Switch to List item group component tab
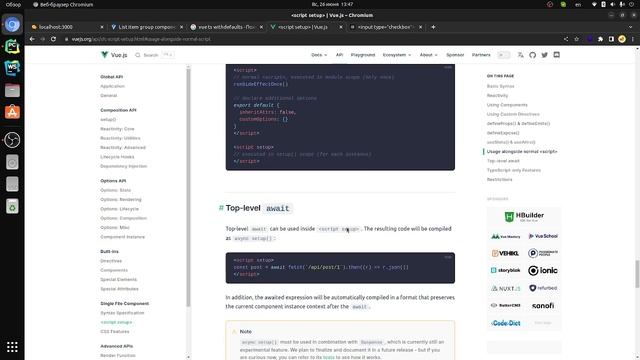 pyautogui.click(x=146, y=27)
